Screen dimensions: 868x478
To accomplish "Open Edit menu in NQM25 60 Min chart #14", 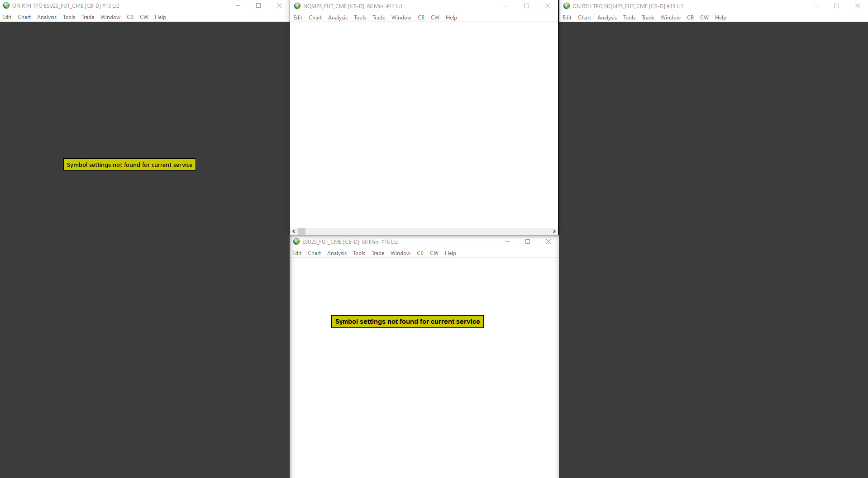I will tap(298, 18).
